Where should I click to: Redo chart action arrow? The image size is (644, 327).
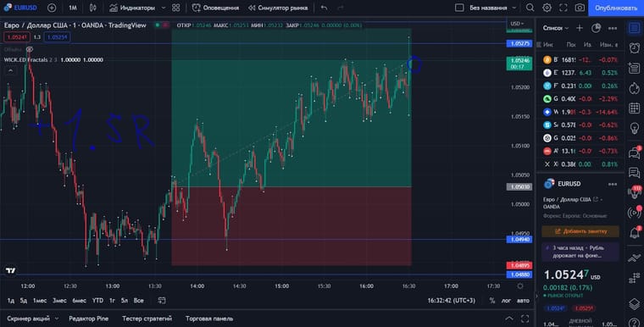click(341, 8)
